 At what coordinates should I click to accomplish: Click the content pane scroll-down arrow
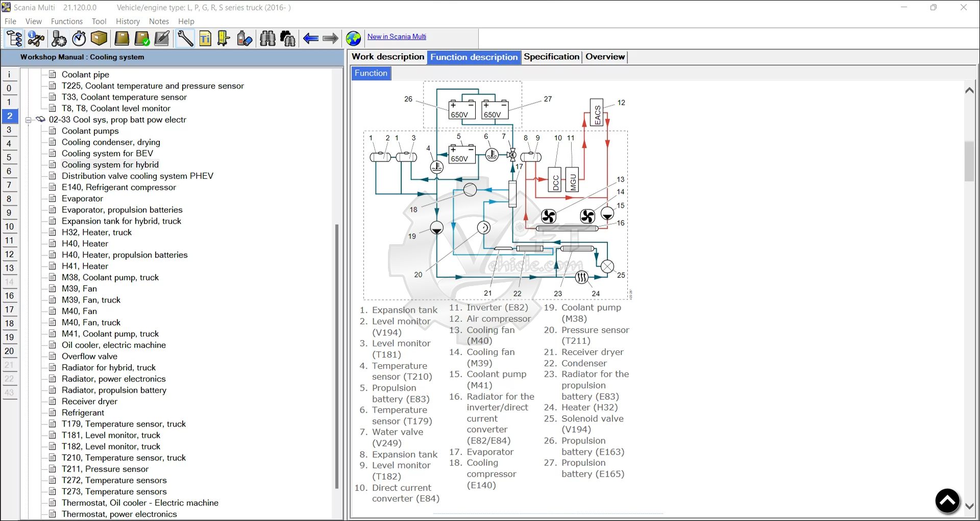click(x=970, y=506)
